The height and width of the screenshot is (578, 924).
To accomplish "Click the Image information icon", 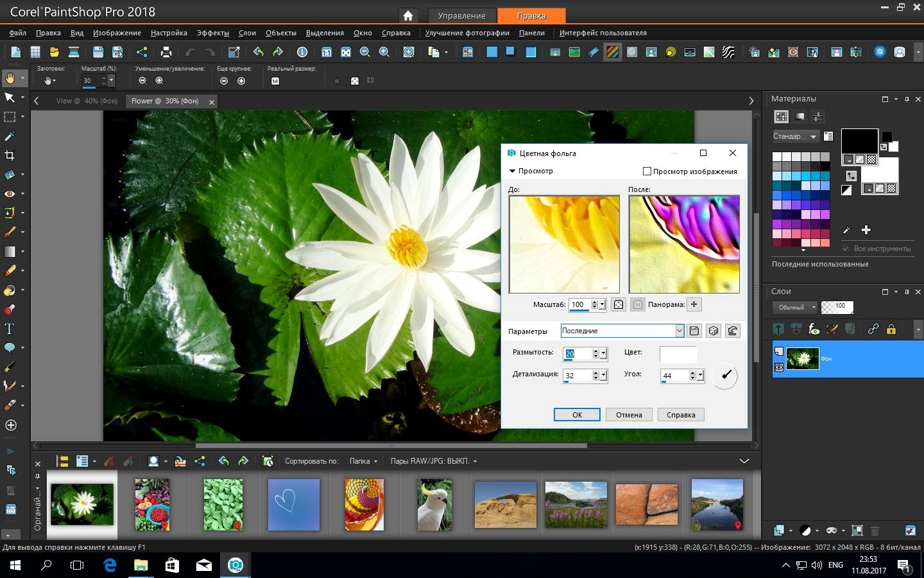I will point(302,53).
